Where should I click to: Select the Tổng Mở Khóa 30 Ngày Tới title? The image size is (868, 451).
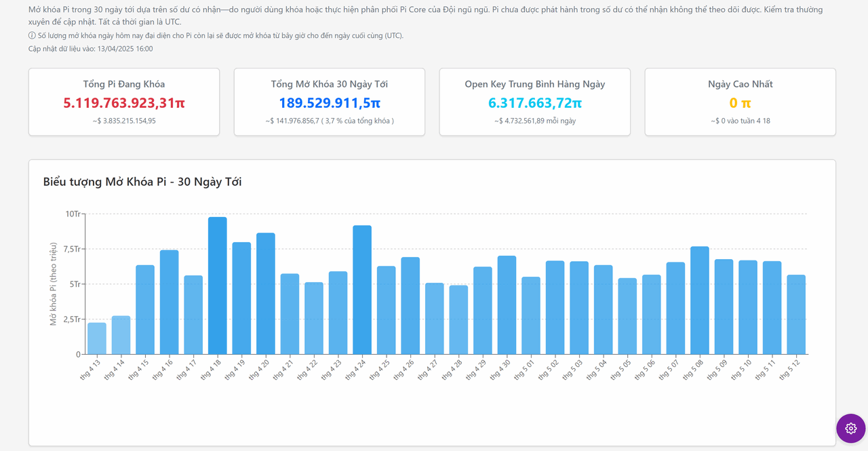point(330,84)
